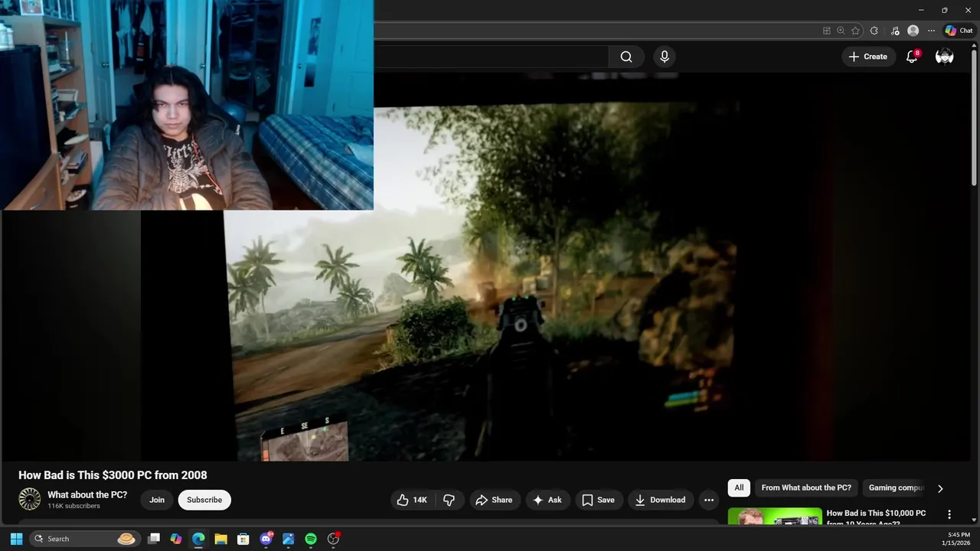Open the media control music note icon
980x551 pixels.
[x=895, y=31]
